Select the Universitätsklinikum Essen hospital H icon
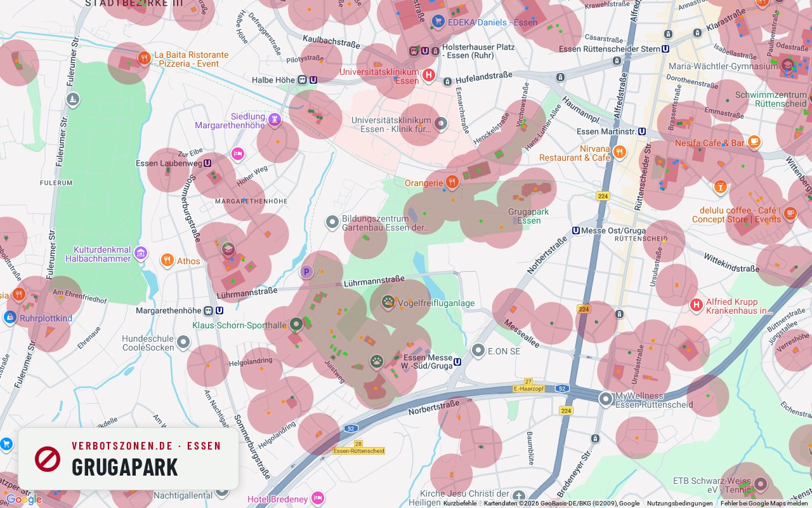812x508 pixels. tap(429, 76)
